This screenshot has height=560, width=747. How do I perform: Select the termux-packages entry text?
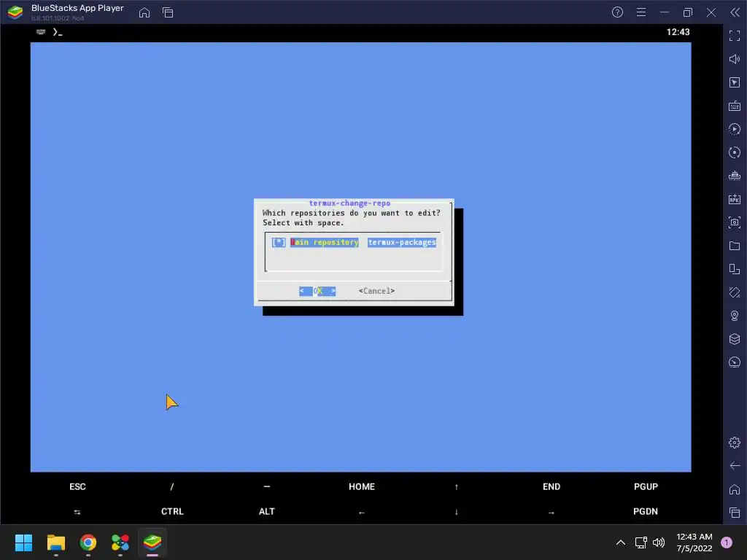402,242
